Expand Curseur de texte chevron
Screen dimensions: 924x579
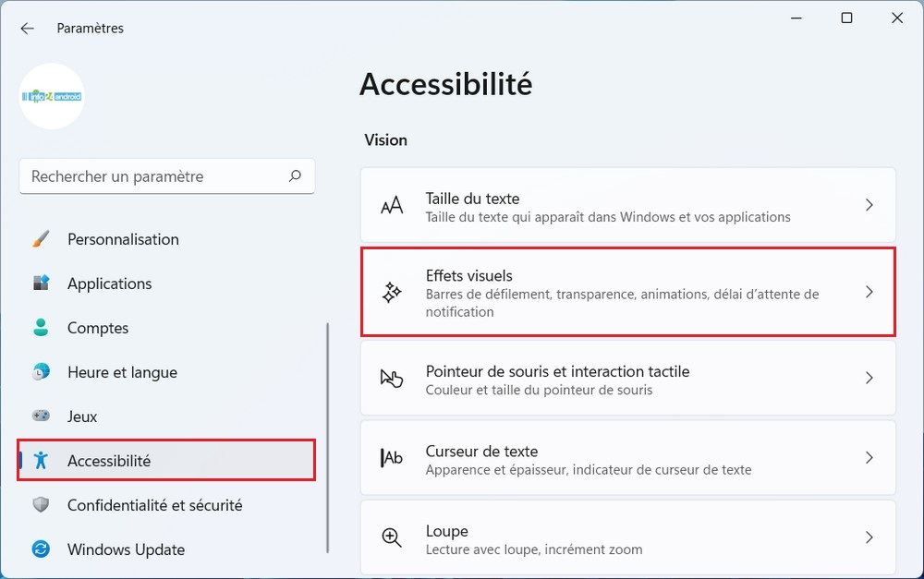click(x=869, y=458)
